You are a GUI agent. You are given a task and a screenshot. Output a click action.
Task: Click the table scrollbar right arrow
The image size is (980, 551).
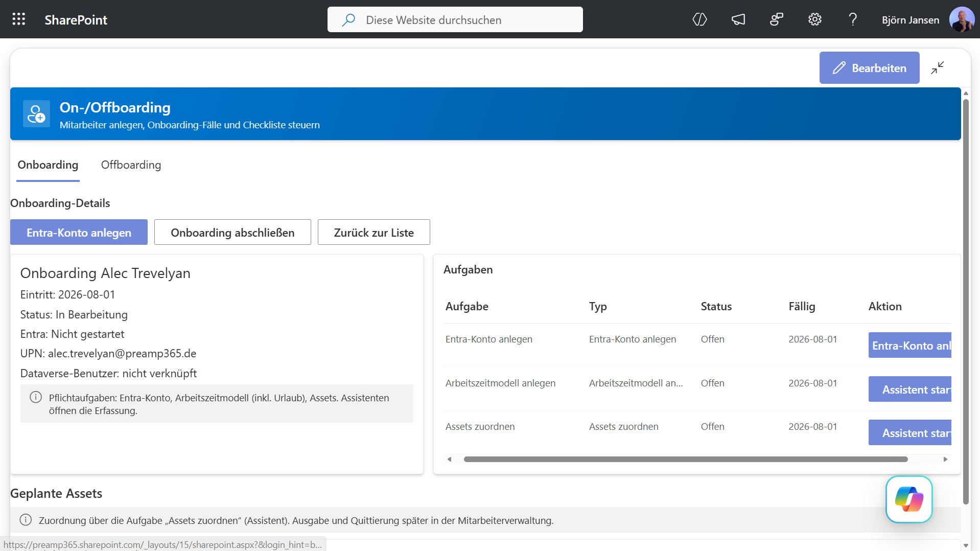click(x=945, y=459)
